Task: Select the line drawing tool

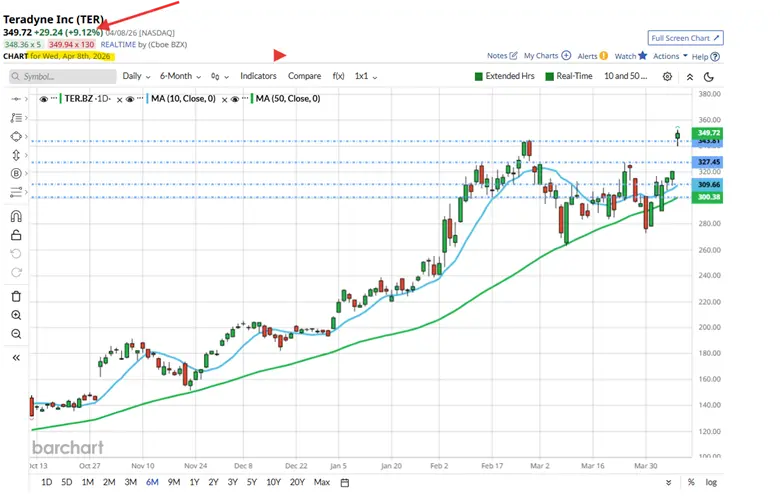Action: click(x=16, y=99)
